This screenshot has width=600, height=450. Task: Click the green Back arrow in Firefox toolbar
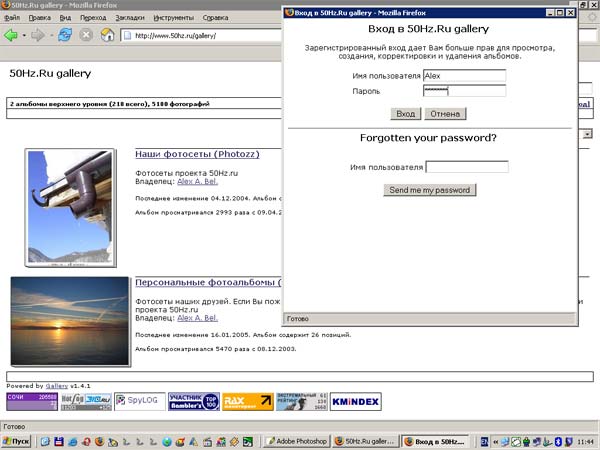(x=11, y=36)
